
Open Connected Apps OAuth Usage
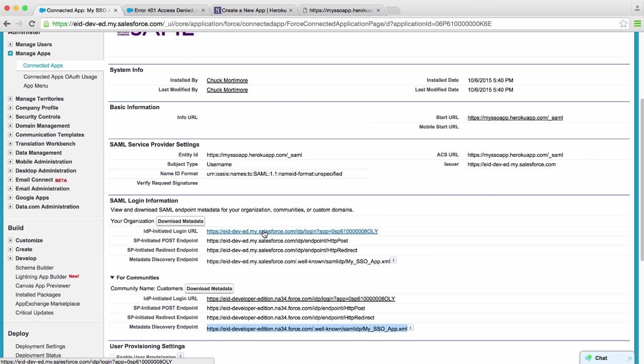click(x=60, y=77)
